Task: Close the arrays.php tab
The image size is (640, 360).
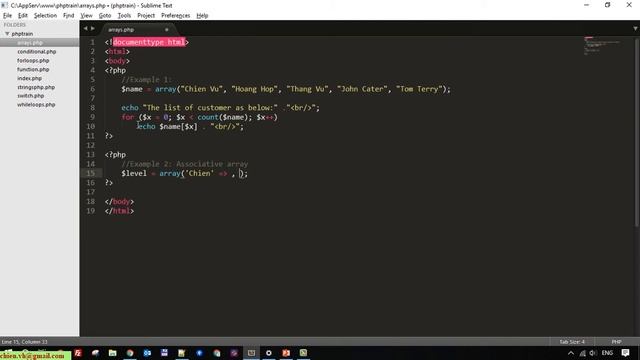Action: (167, 29)
